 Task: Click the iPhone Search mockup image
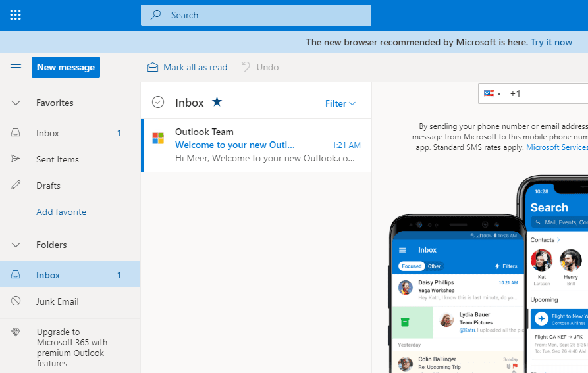pyautogui.click(x=553, y=274)
